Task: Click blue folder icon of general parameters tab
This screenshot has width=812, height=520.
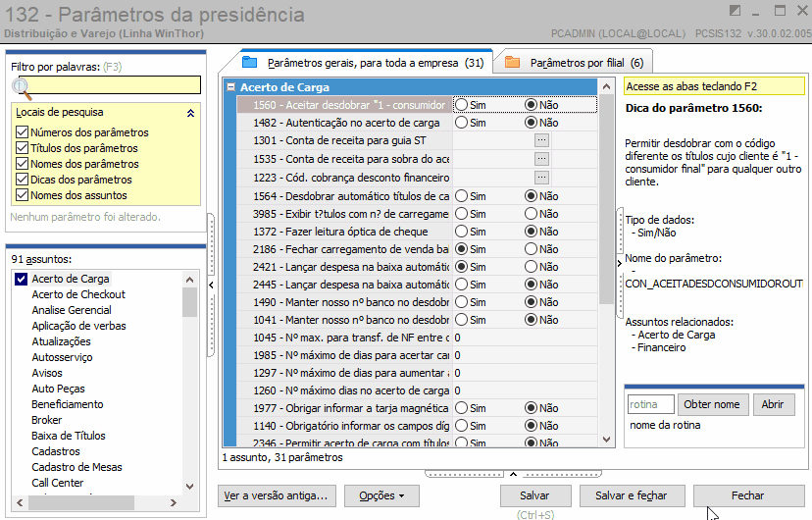Action: (x=250, y=63)
